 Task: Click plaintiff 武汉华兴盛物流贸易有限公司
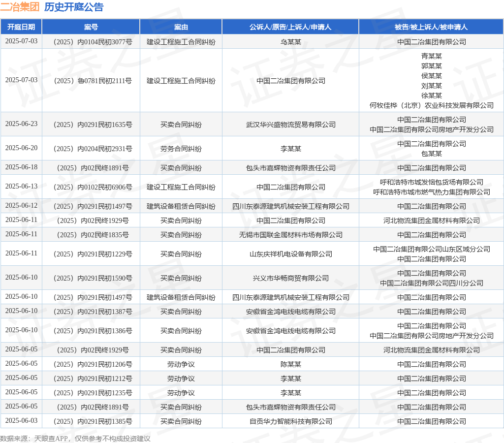(x=290, y=125)
